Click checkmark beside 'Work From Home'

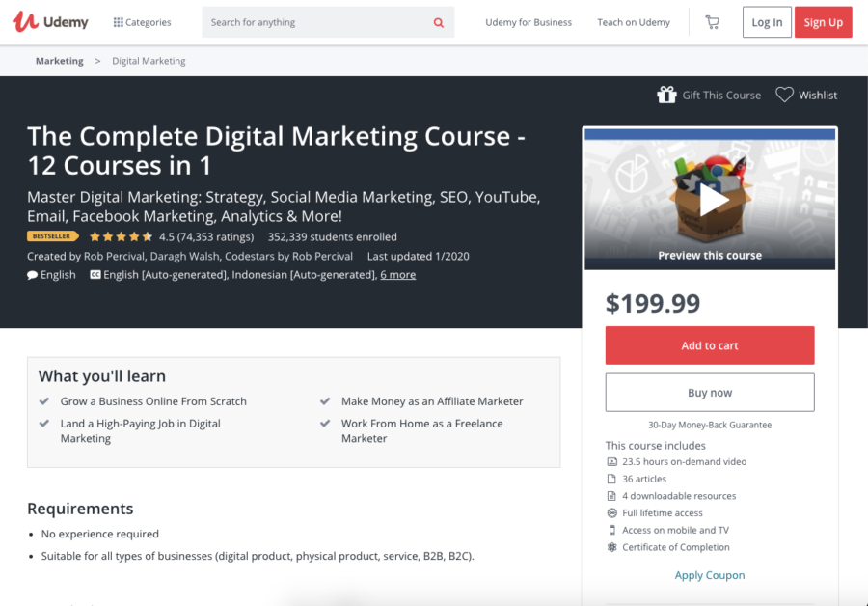tap(325, 424)
